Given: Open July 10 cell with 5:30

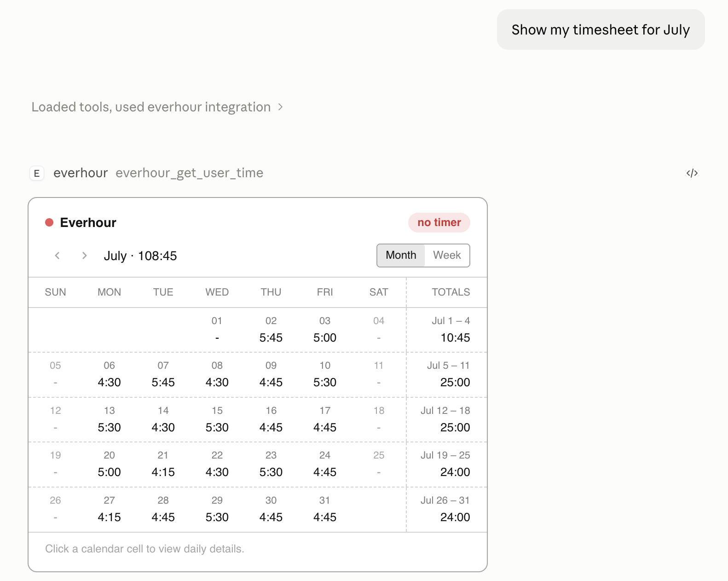Looking at the screenshot, I should coord(325,374).
